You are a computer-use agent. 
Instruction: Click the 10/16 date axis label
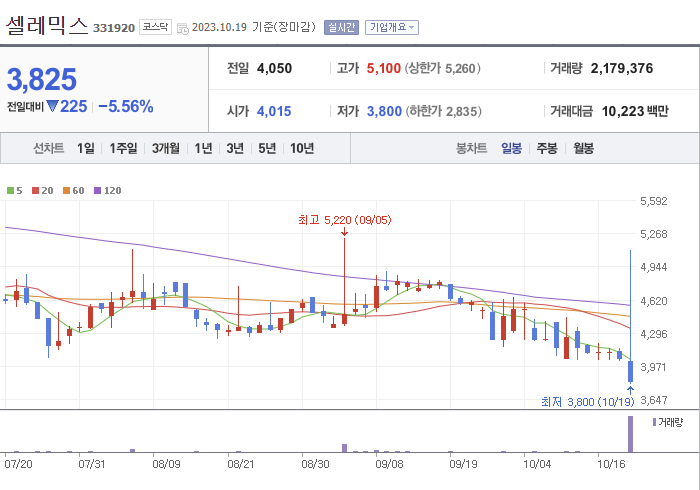tap(611, 464)
